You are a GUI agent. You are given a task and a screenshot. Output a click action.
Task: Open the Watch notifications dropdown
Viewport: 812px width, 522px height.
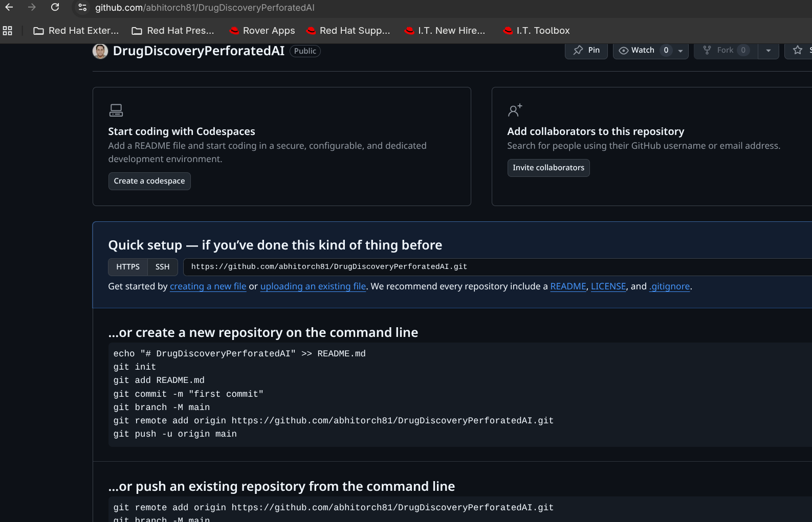click(650, 50)
